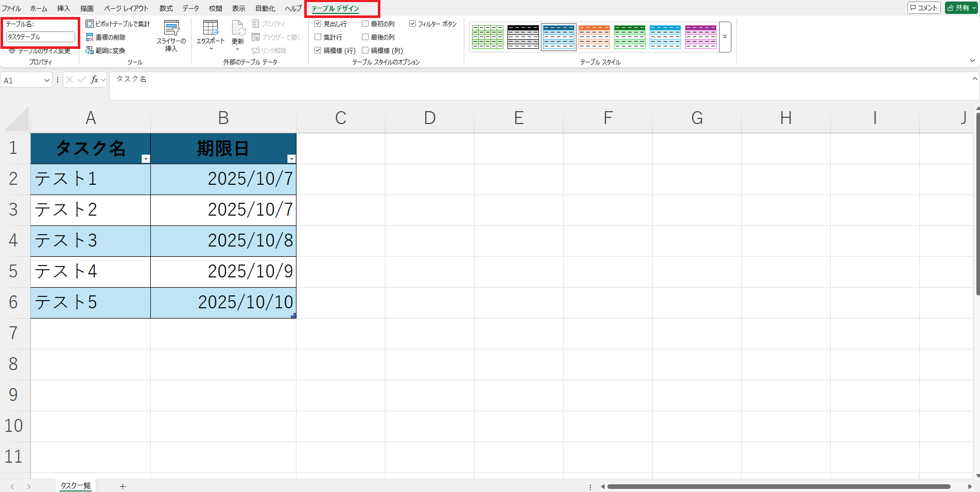980x492 pixels.
Task: Click the 範囲に変換 icon
Action: pyautogui.click(x=90, y=50)
